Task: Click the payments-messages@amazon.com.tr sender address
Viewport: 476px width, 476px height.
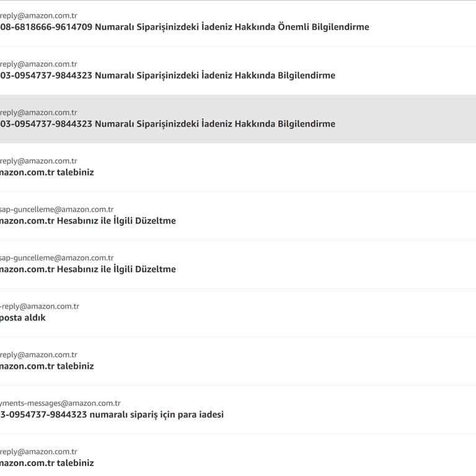Action: coord(60,403)
